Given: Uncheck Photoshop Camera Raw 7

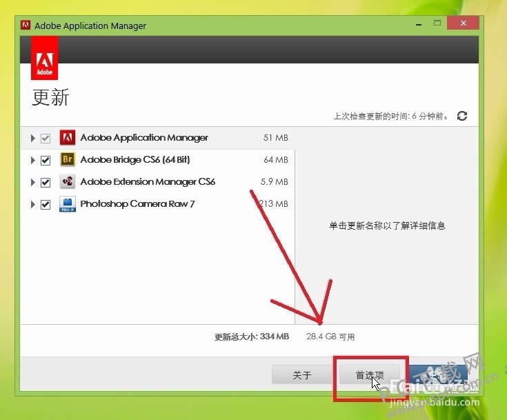Looking at the screenshot, I should coord(46,204).
